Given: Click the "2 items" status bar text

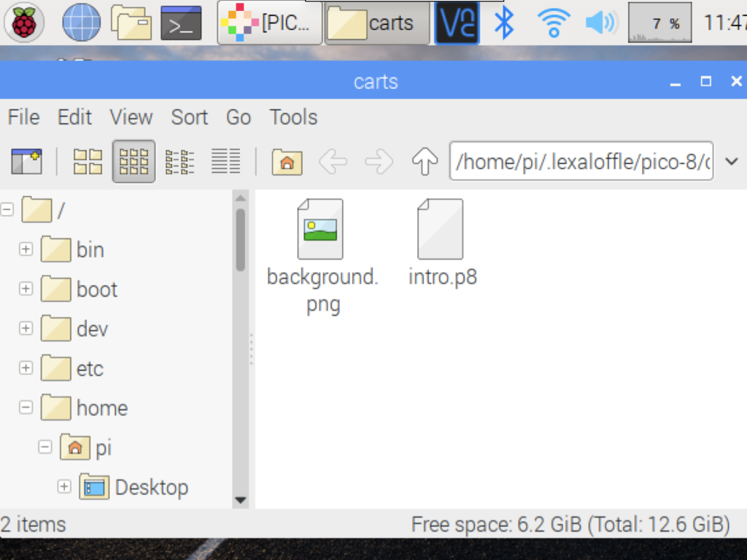Looking at the screenshot, I should point(34,524).
